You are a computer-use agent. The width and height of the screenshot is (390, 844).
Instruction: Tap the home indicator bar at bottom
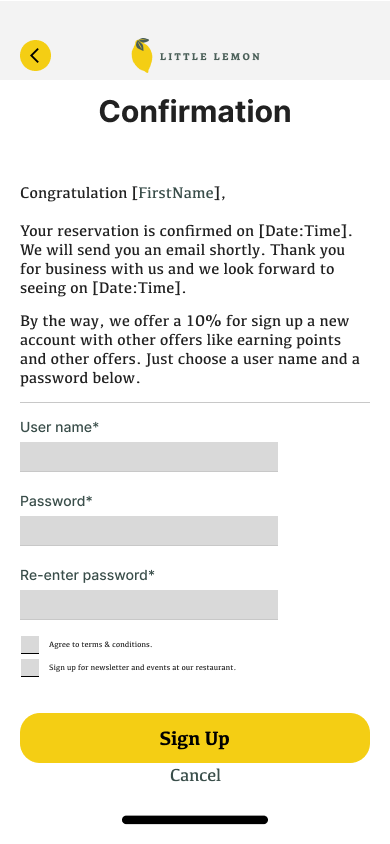[195, 820]
